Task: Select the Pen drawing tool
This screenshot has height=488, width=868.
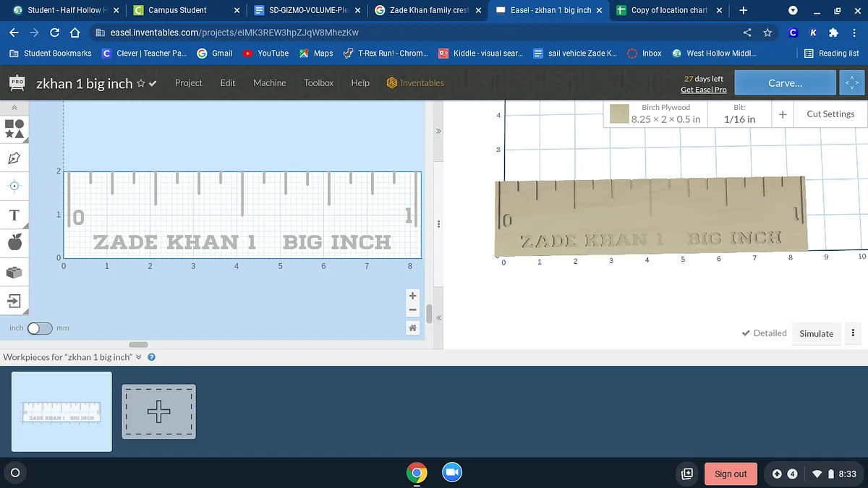Action: pyautogui.click(x=14, y=157)
